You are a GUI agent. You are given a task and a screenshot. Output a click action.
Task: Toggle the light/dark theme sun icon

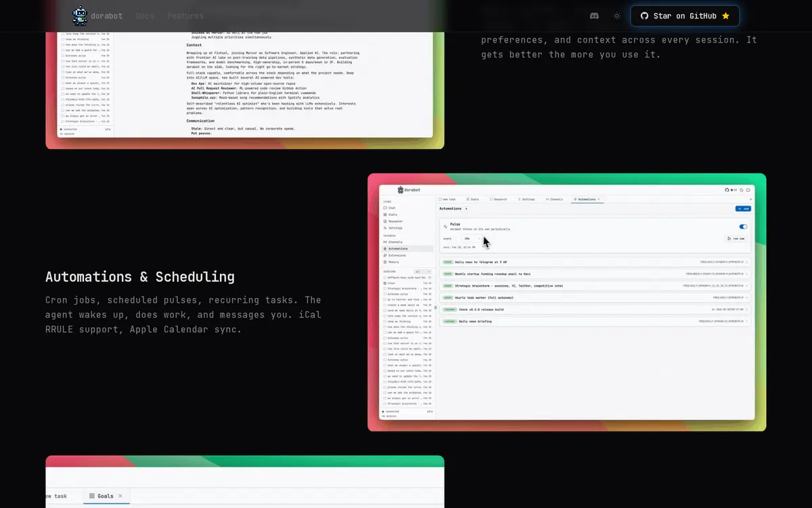coord(616,16)
